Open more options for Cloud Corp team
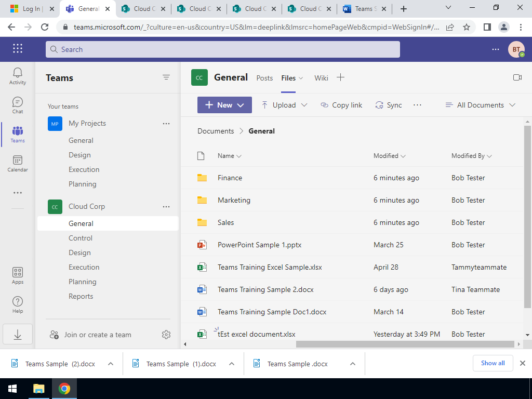This screenshot has height=399, width=532. click(x=166, y=207)
